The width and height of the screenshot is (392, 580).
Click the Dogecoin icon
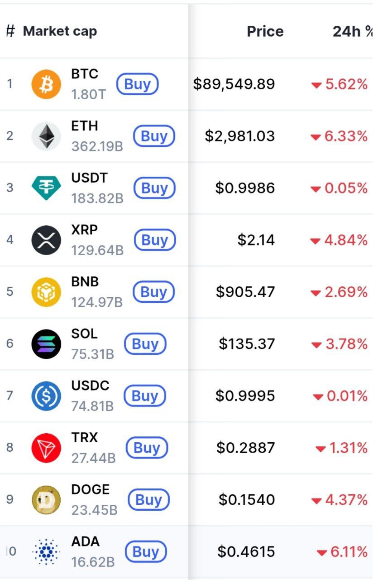tap(46, 500)
